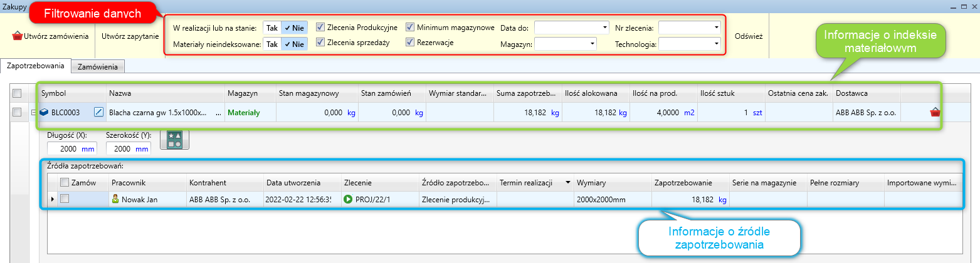Screen dimensions: 980x263
Task: Expand the Magazyn filter dropdown
Action: (x=591, y=44)
